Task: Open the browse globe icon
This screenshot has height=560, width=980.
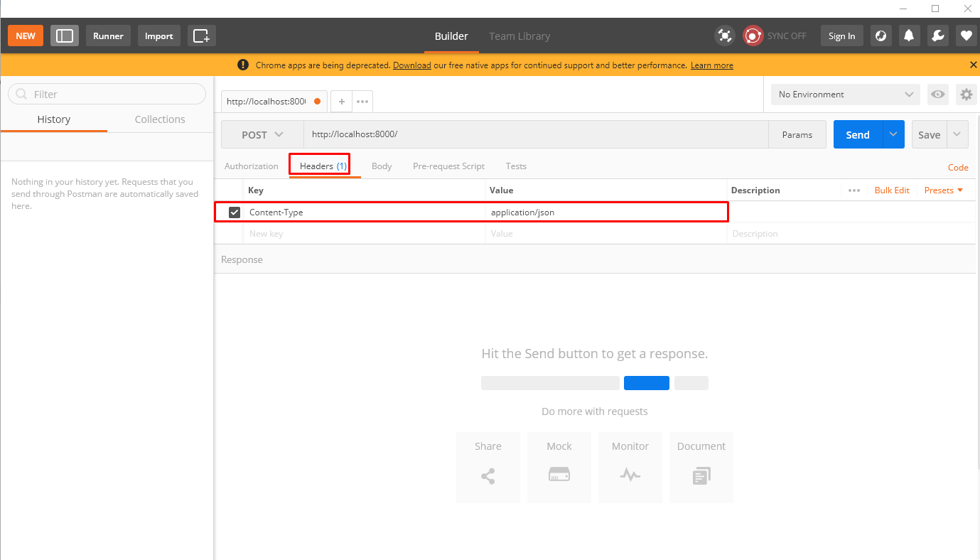Action: (x=881, y=36)
